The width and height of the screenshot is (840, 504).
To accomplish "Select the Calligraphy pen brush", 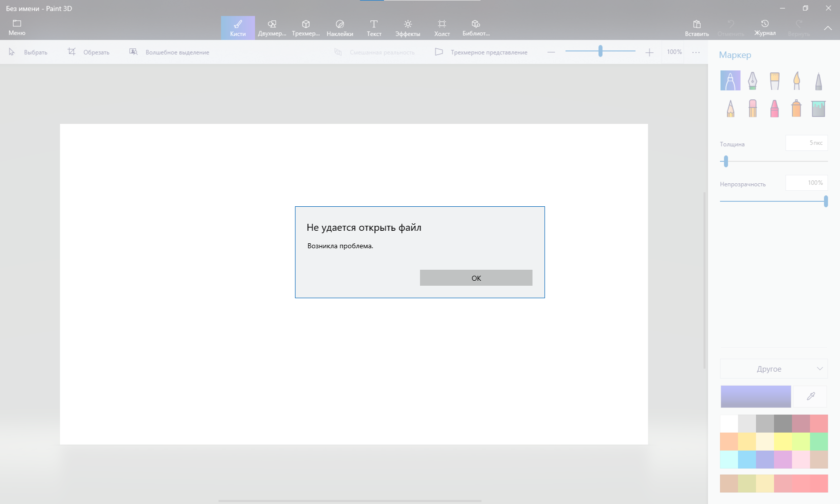I will (752, 80).
